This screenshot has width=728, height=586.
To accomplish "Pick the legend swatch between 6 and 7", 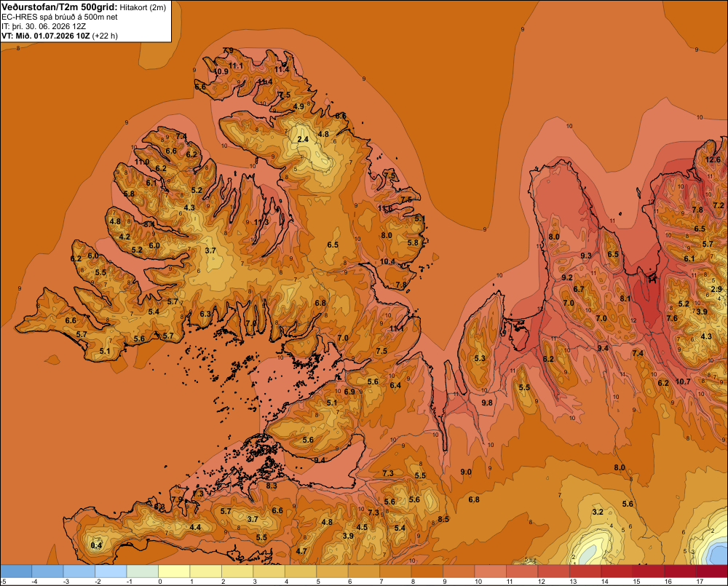I will [x=364, y=571].
